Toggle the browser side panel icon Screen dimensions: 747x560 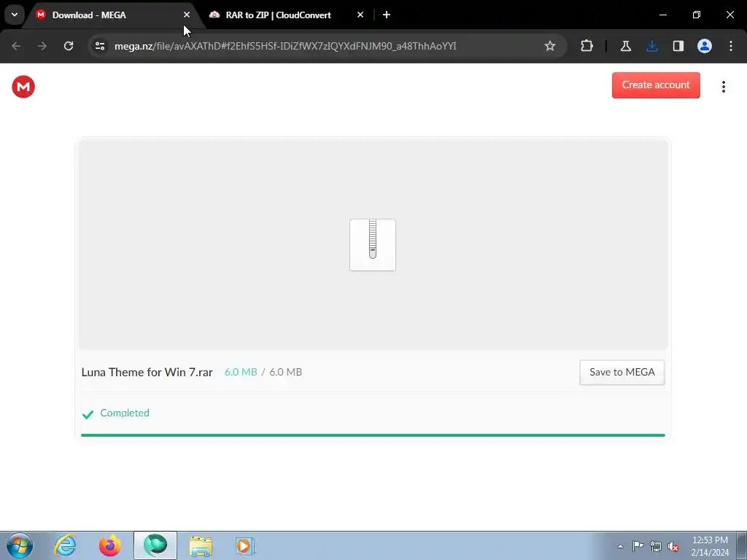click(x=678, y=46)
